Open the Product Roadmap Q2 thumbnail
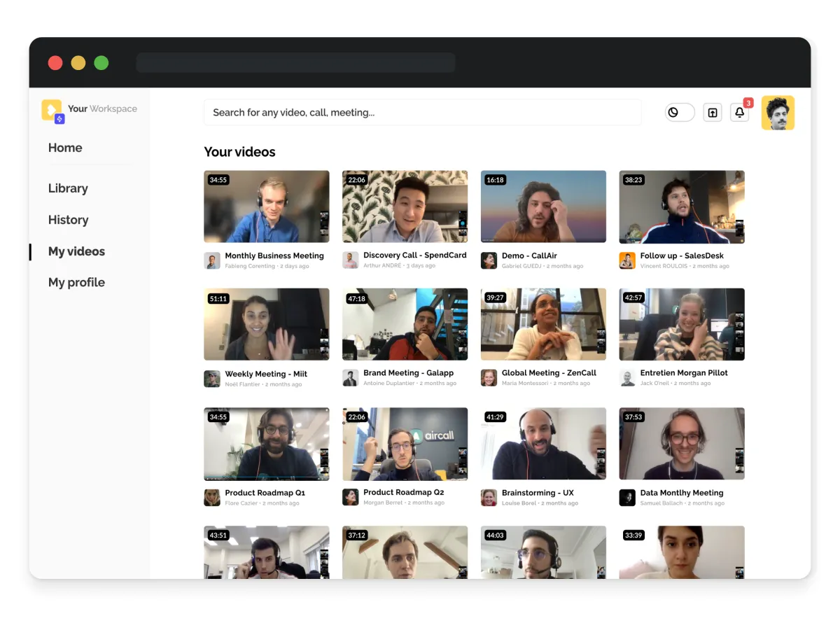The height and width of the screenshot is (630, 840). coord(405,444)
